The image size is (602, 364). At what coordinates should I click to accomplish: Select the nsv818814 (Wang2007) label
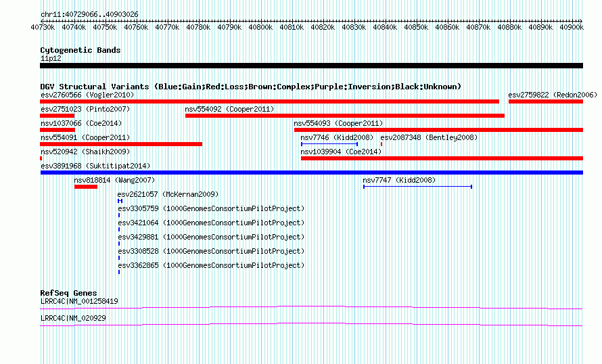[114, 180]
